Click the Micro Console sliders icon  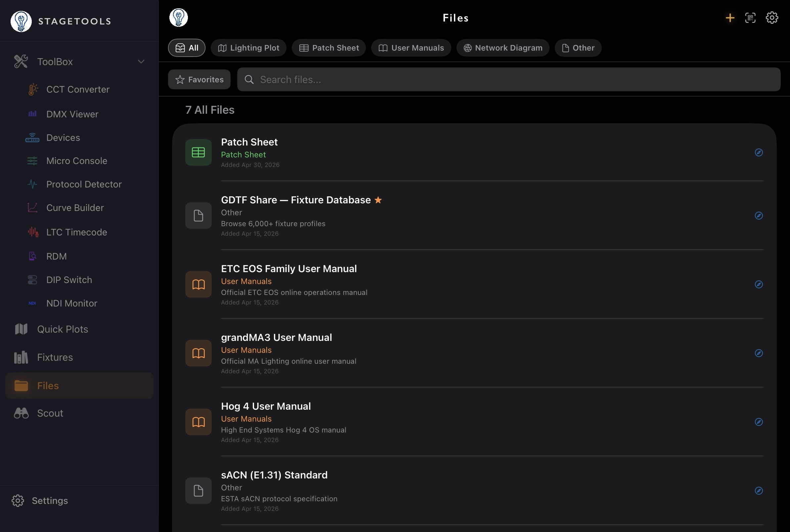(x=32, y=161)
